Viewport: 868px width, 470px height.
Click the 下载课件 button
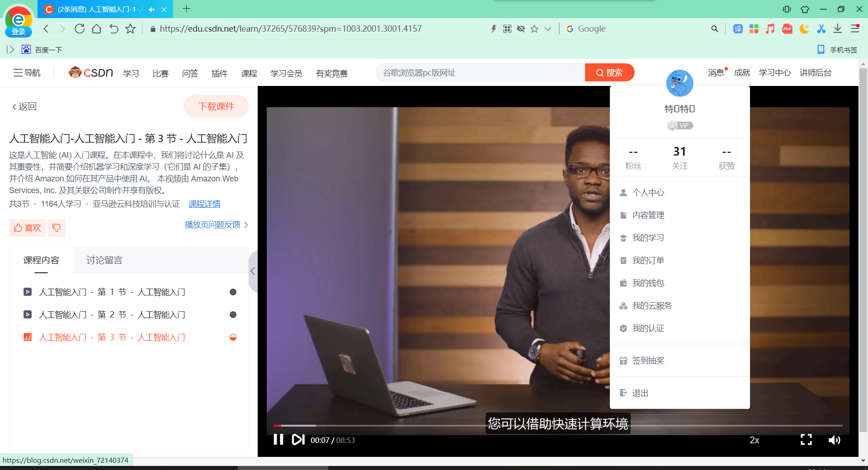(x=216, y=107)
